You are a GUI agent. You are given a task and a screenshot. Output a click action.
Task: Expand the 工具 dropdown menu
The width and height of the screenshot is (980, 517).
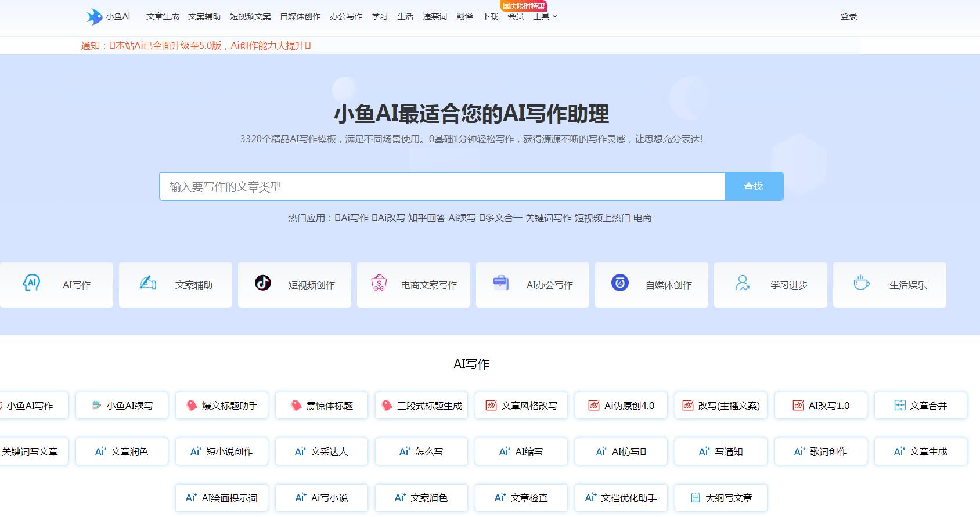545,16
